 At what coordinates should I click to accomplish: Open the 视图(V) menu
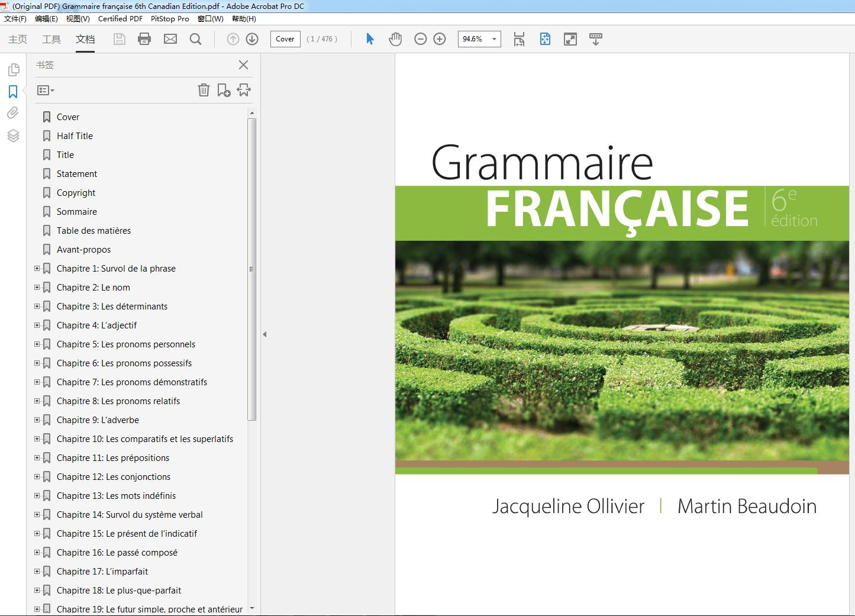tap(78, 19)
